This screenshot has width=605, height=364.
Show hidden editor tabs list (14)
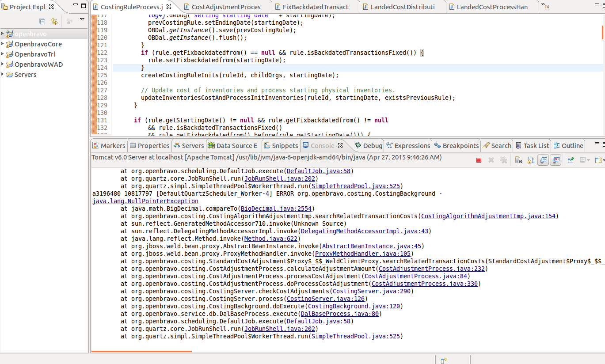tap(544, 6)
